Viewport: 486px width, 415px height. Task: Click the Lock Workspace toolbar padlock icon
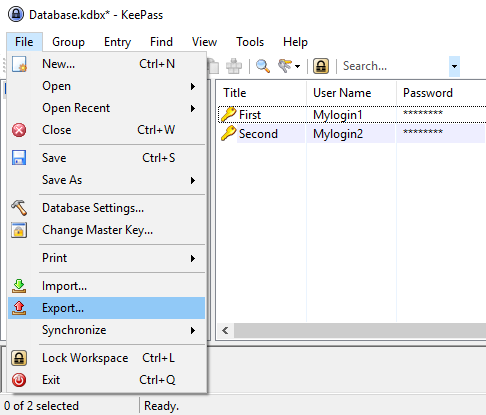click(x=321, y=66)
